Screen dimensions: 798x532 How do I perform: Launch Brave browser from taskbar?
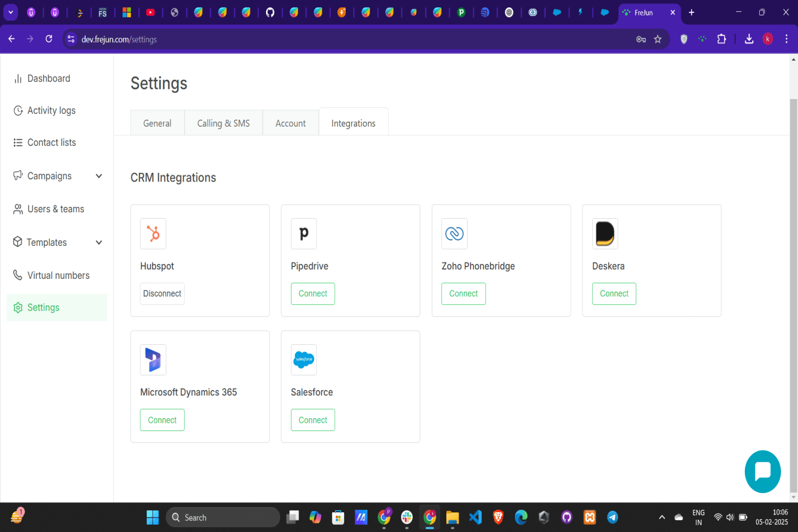[498, 517]
